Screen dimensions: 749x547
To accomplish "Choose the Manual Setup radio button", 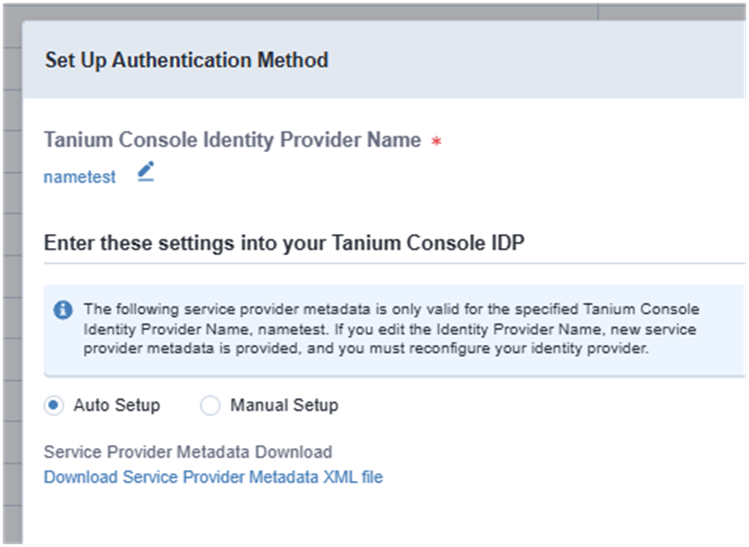I will tap(210, 405).
